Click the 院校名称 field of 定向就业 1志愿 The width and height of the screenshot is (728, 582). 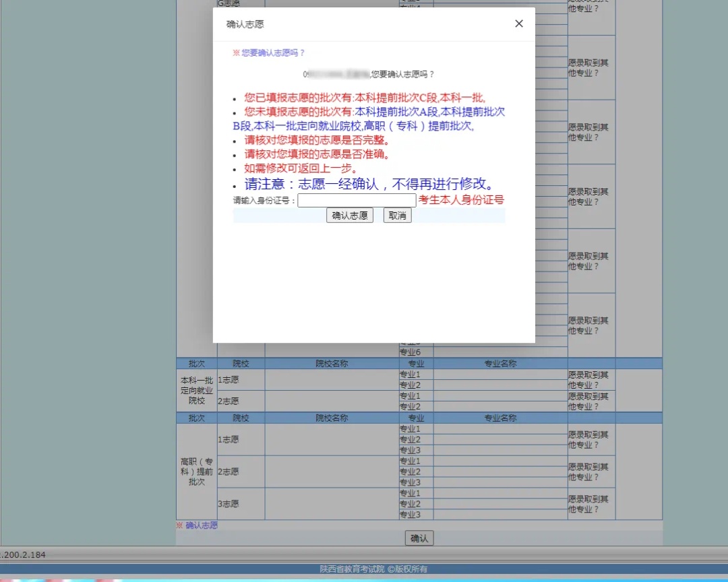point(332,379)
